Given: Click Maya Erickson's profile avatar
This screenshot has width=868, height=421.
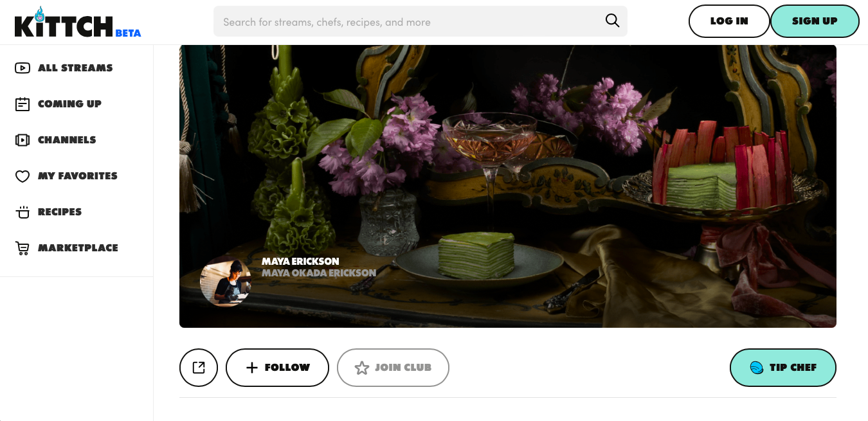Looking at the screenshot, I should 226,281.
